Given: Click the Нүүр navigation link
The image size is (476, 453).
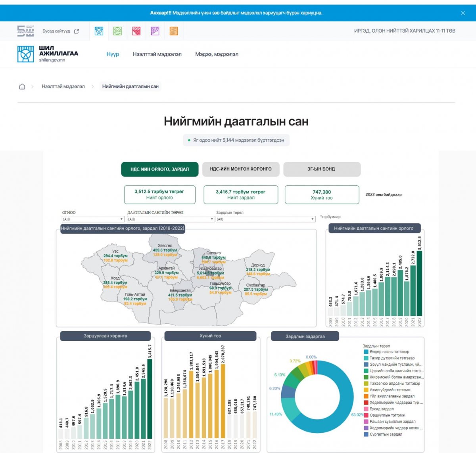Looking at the screenshot, I should [x=113, y=54].
